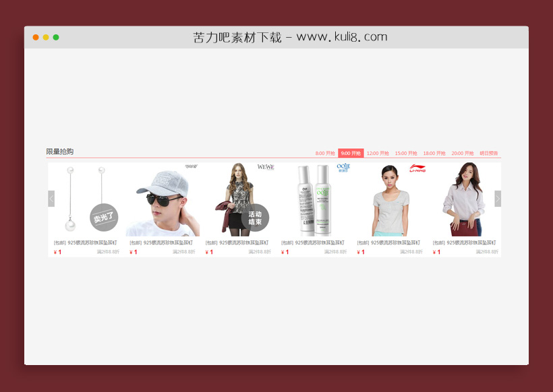Click the left carousel navigation arrow
This screenshot has width=553, height=392.
(51, 199)
